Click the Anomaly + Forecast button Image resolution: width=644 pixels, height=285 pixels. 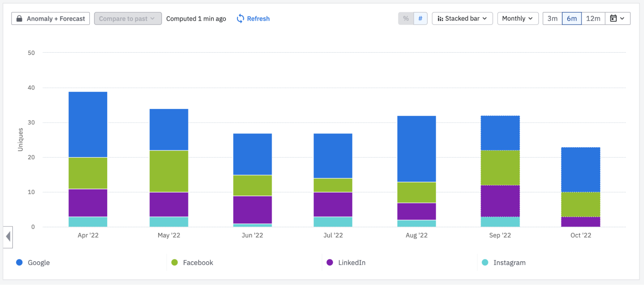(51, 19)
